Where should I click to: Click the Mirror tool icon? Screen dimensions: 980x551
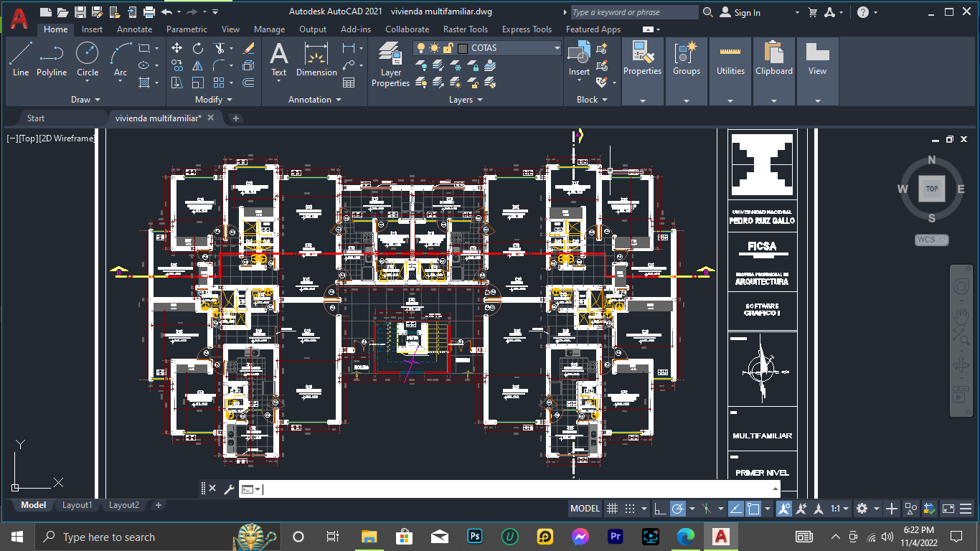198,65
